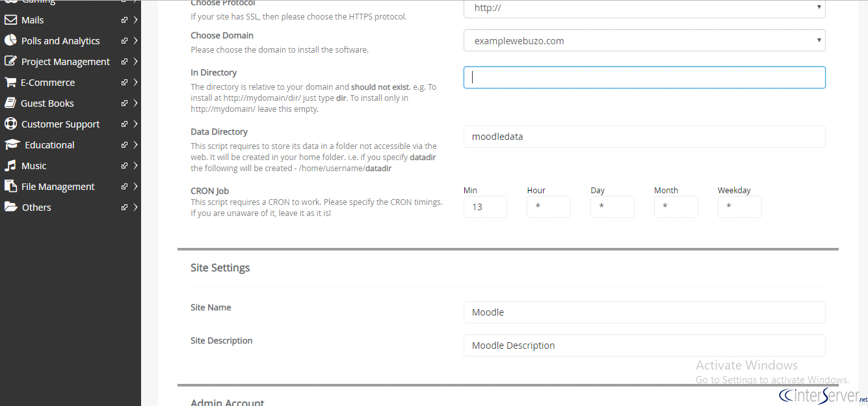The width and height of the screenshot is (868, 406).
Task: Open File Management external link icon
Action: pos(124,187)
